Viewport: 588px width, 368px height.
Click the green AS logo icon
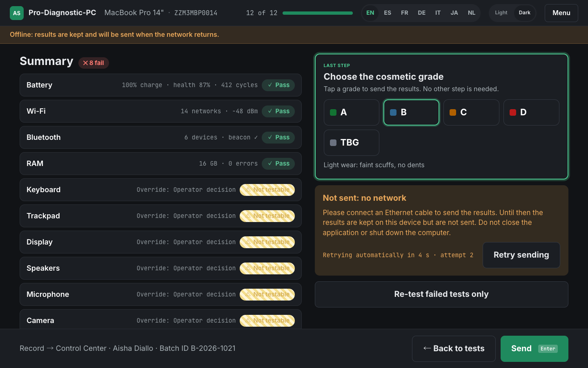pyautogui.click(x=17, y=13)
